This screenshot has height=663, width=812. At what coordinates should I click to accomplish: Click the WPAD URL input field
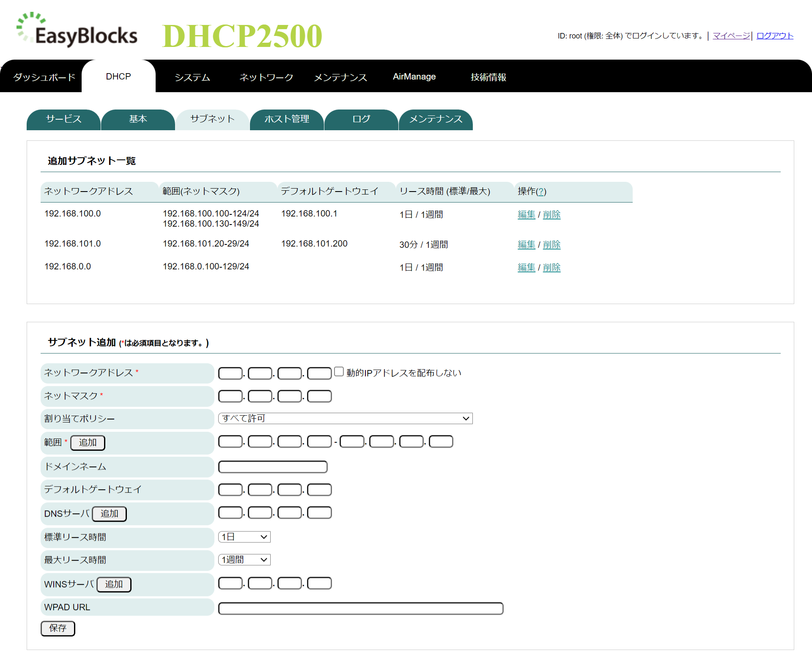(361, 608)
